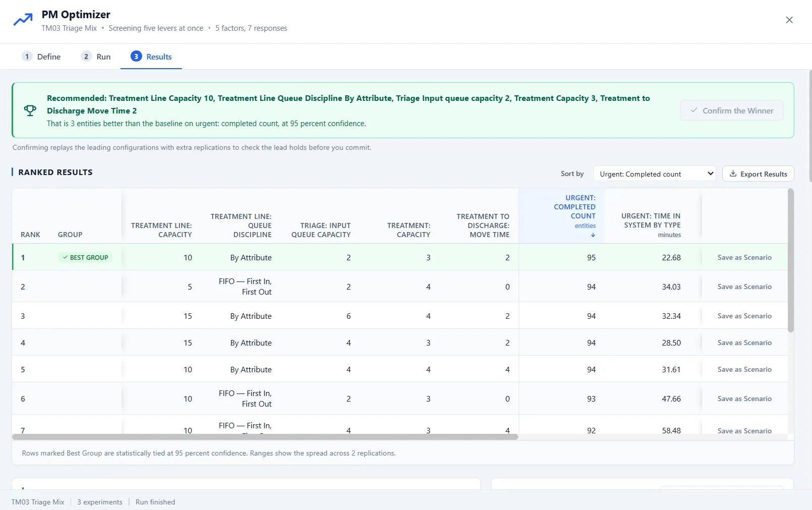Click Treatment Line: Capacity column header
Image resolution: width=812 pixels, height=510 pixels.
tap(161, 230)
